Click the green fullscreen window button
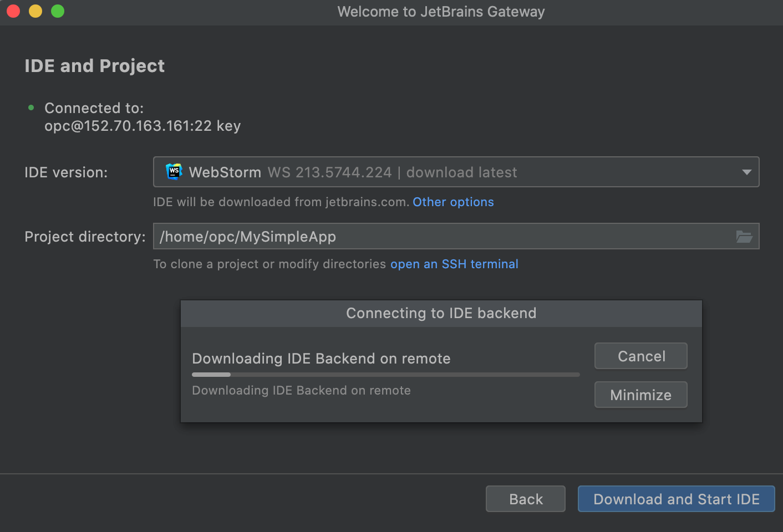This screenshot has height=532, width=783. (58, 11)
